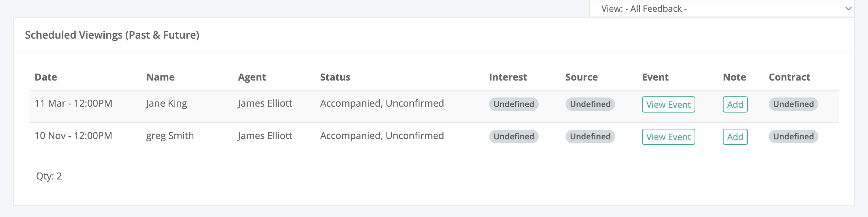Click Interest Undefined badge for Jane King
This screenshot has width=868, height=217.
click(x=514, y=104)
